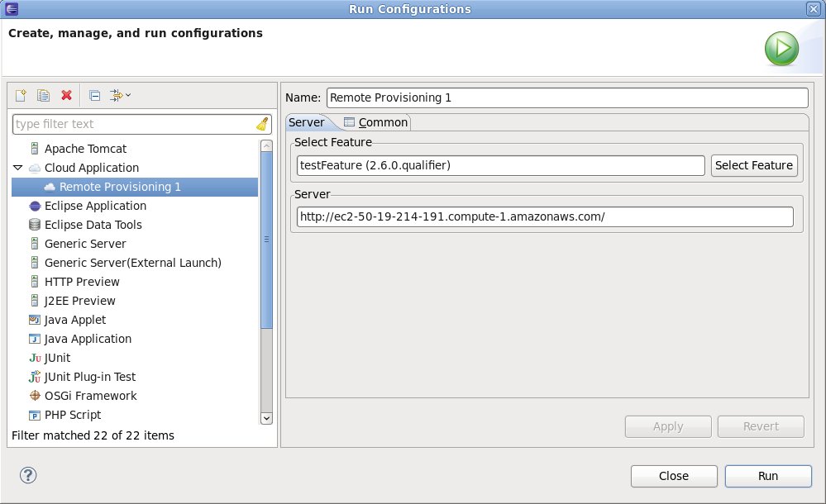
Task: Click the Revert button
Action: coord(761,426)
